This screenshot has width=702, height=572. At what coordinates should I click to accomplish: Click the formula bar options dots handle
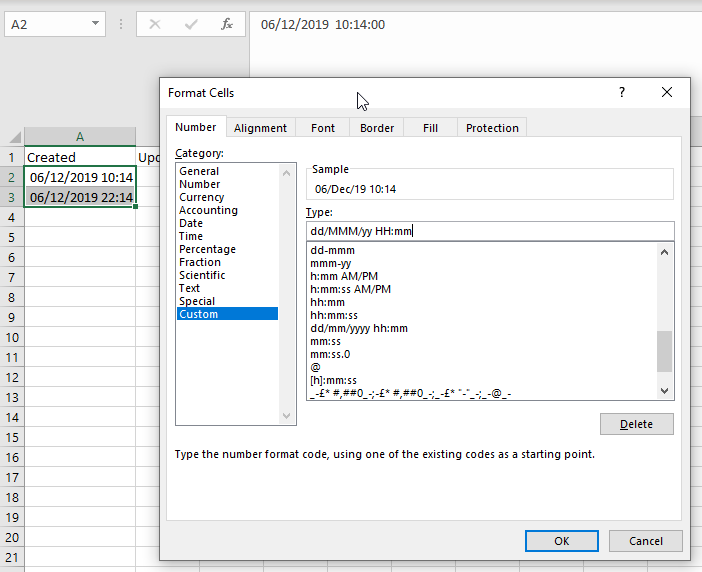(121, 24)
